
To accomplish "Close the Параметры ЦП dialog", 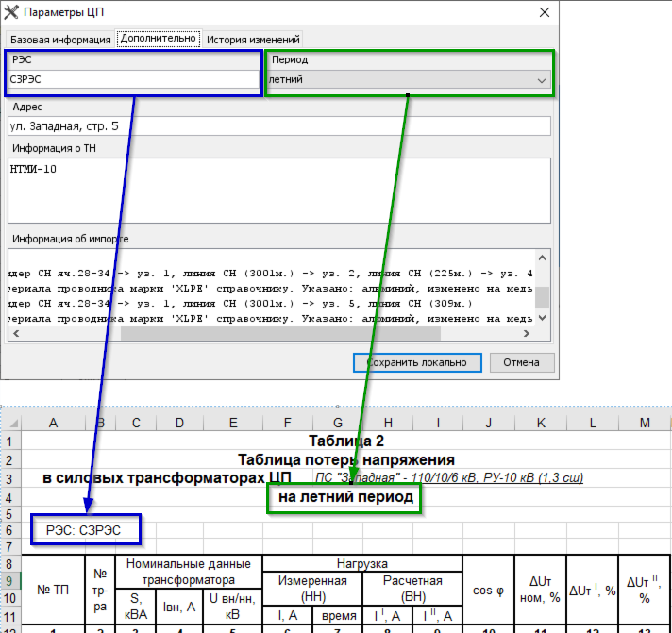I will click(x=545, y=12).
